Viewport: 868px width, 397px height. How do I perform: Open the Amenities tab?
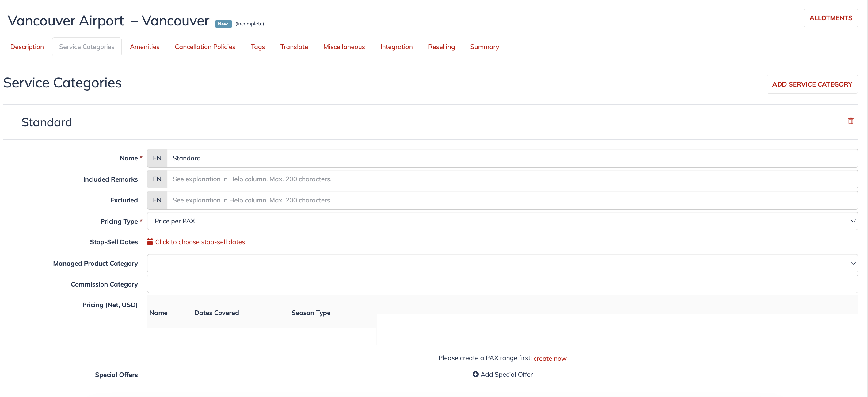(145, 47)
